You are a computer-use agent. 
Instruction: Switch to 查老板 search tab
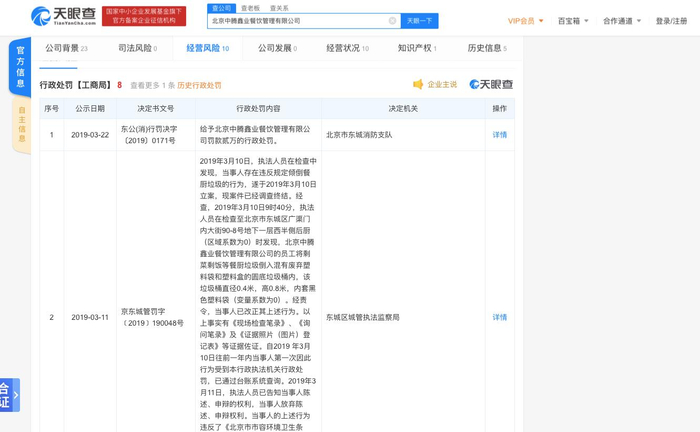click(x=249, y=8)
